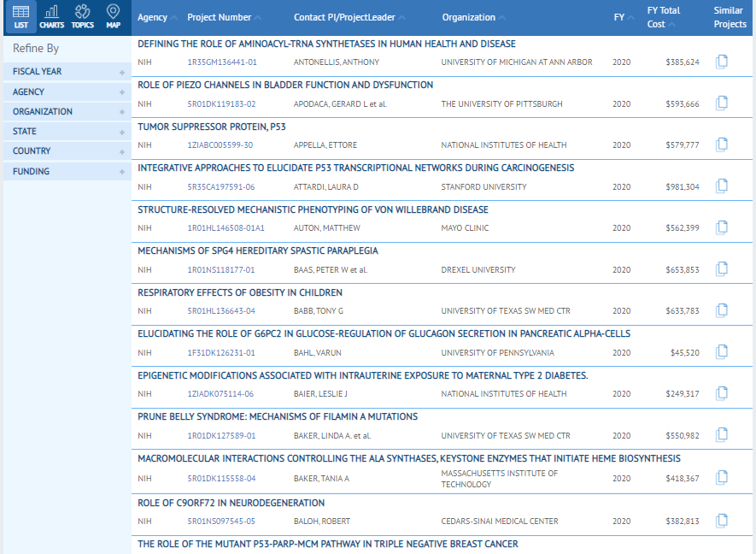The width and height of the screenshot is (756, 554).
Task: View similar projects for Baier, Leslie row
Action: 721,394
